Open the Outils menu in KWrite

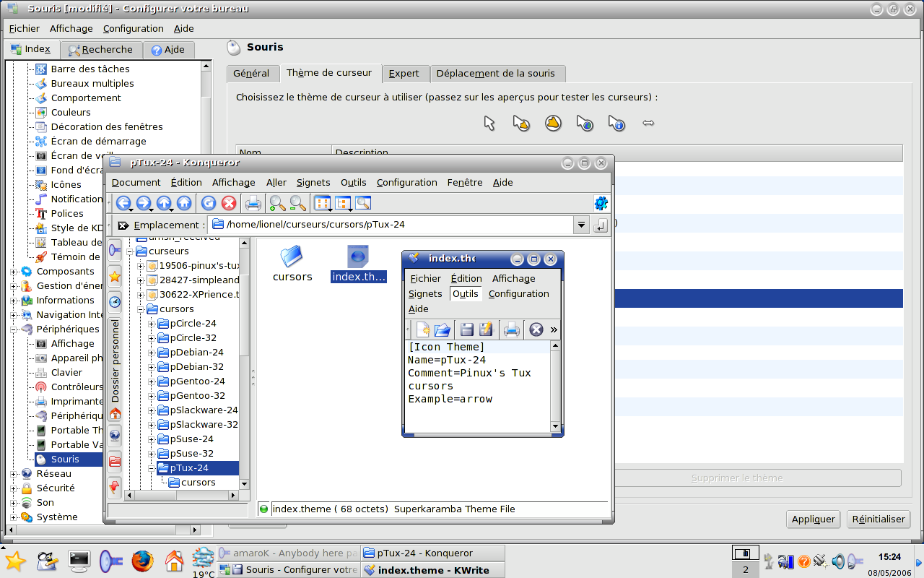pos(466,294)
